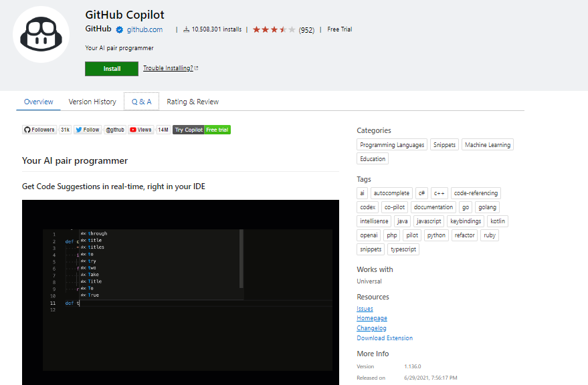This screenshot has height=385, width=588.
Task: Expand the 31k followers count
Action: tap(64, 129)
